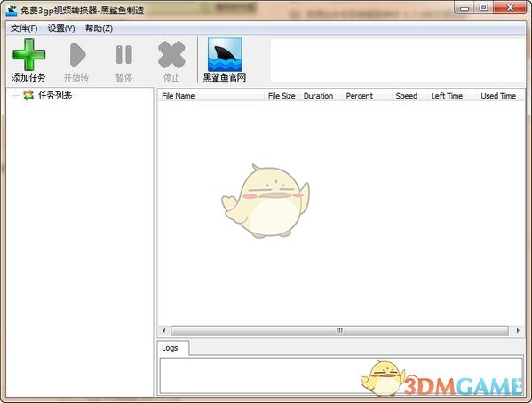Sort by the File Size column header
This screenshot has height=403, width=532.
(282, 96)
